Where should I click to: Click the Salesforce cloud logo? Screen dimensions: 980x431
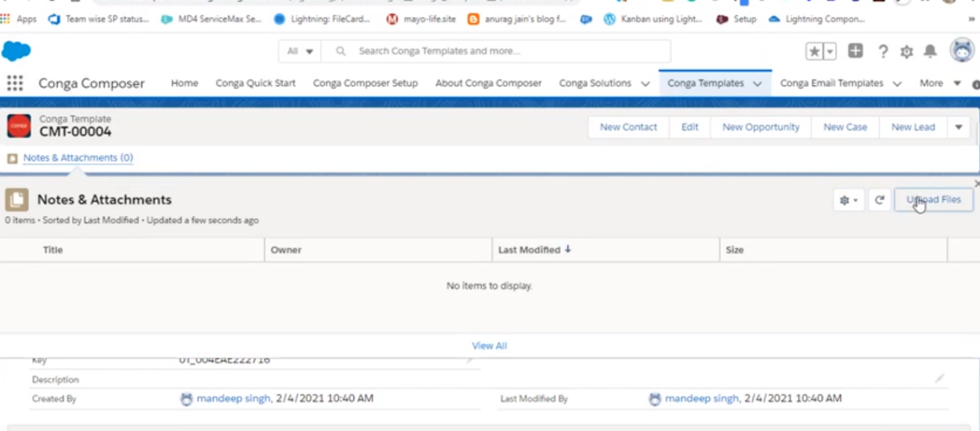tap(16, 51)
